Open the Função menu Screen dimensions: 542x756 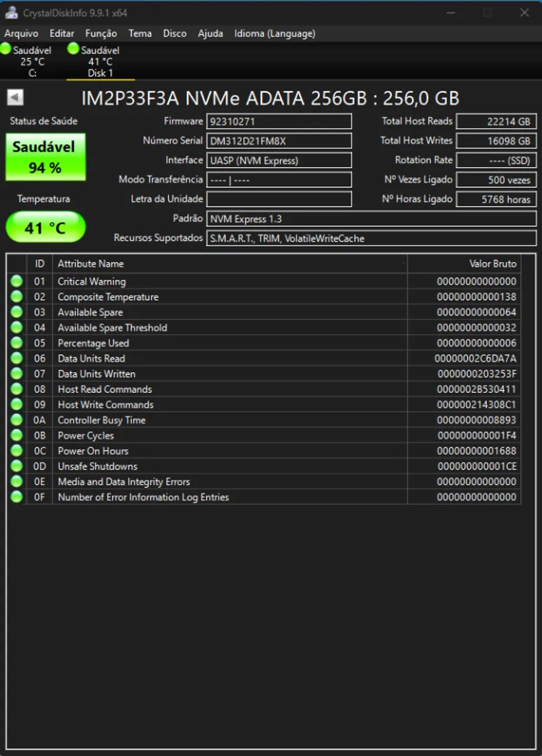tap(101, 33)
